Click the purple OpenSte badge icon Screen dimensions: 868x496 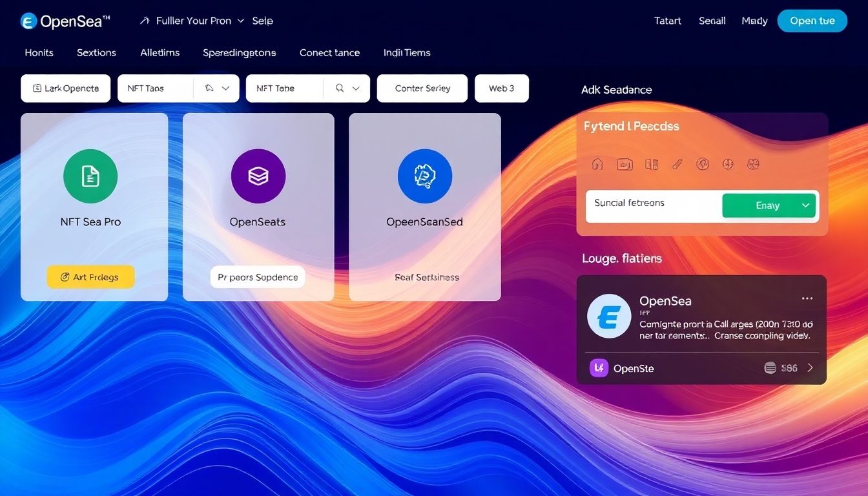pyautogui.click(x=598, y=367)
